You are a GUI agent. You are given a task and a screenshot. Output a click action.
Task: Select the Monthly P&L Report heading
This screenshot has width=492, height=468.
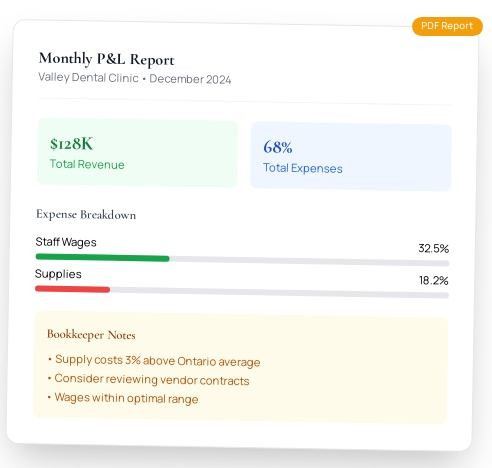(106, 59)
